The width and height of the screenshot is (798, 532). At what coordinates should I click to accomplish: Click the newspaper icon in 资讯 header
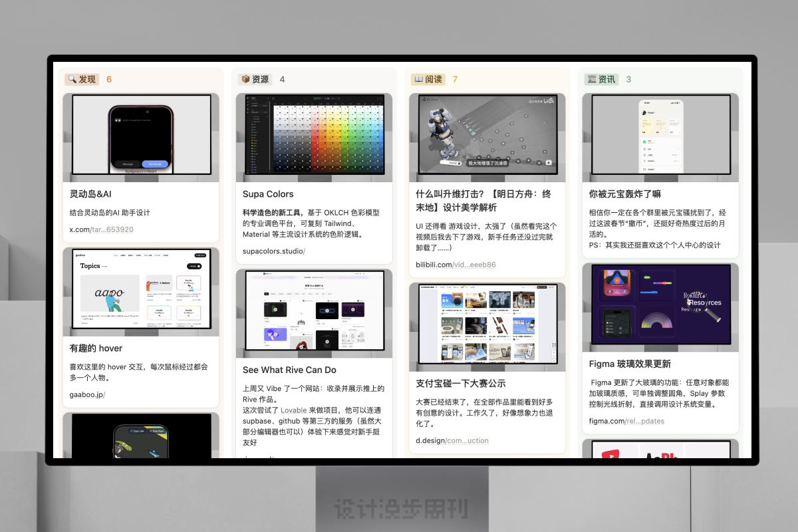coord(591,79)
